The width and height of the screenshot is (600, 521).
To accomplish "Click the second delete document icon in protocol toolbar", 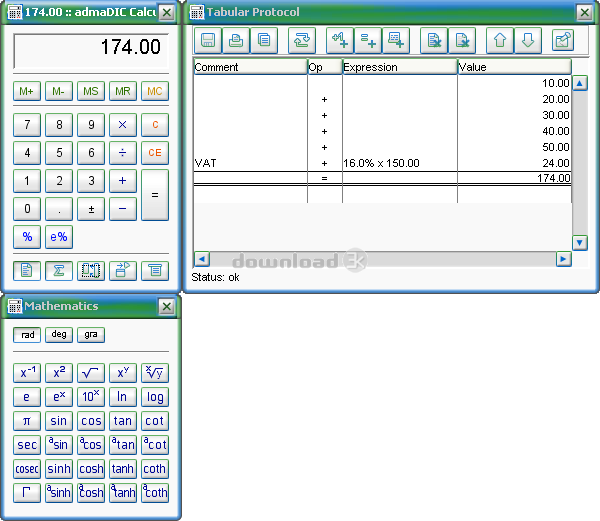I will point(462,40).
